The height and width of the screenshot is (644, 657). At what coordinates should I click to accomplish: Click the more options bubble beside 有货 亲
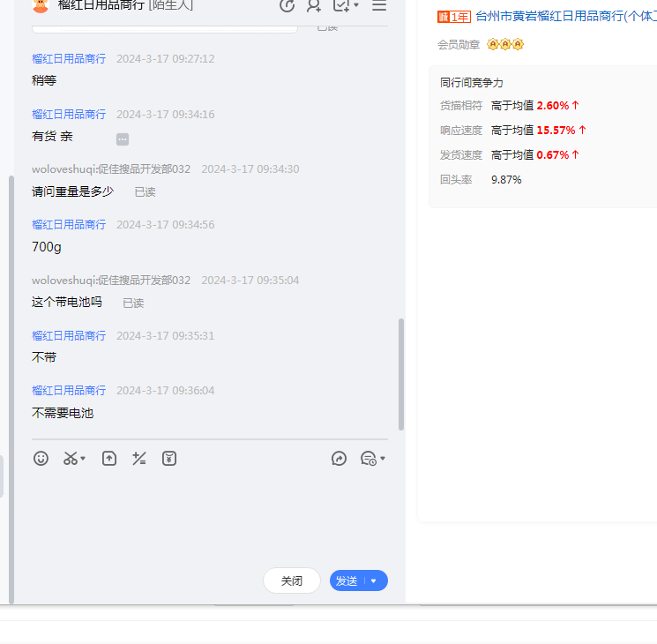click(123, 139)
